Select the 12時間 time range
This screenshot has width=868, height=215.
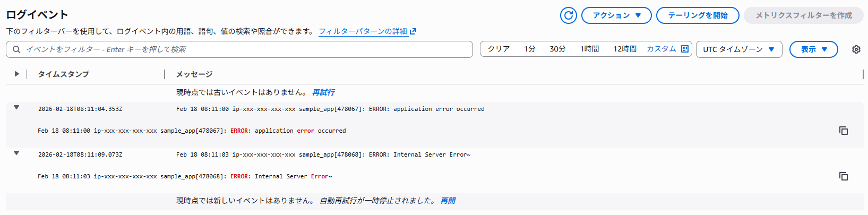pos(624,49)
